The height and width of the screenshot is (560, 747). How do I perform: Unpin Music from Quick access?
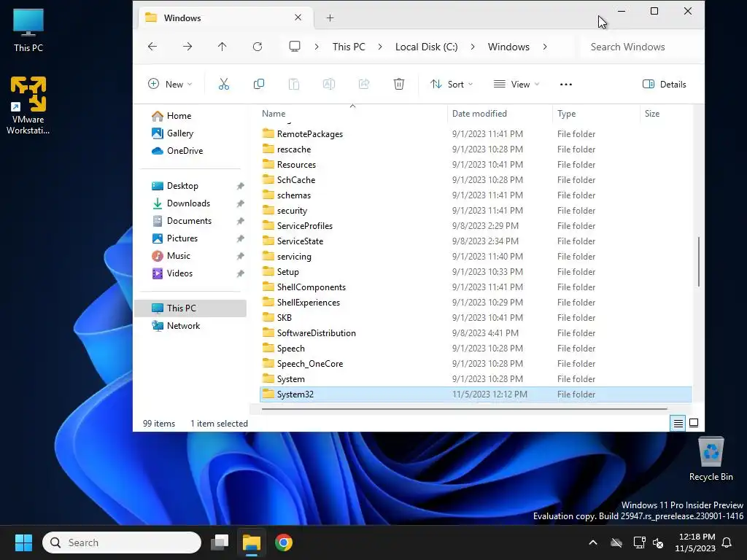point(241,256)
